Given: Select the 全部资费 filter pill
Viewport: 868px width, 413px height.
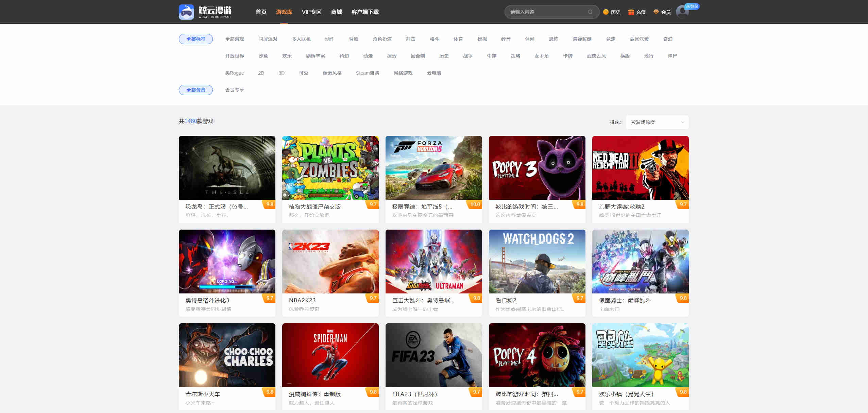Looking at the screenshot, I should 196,90.
